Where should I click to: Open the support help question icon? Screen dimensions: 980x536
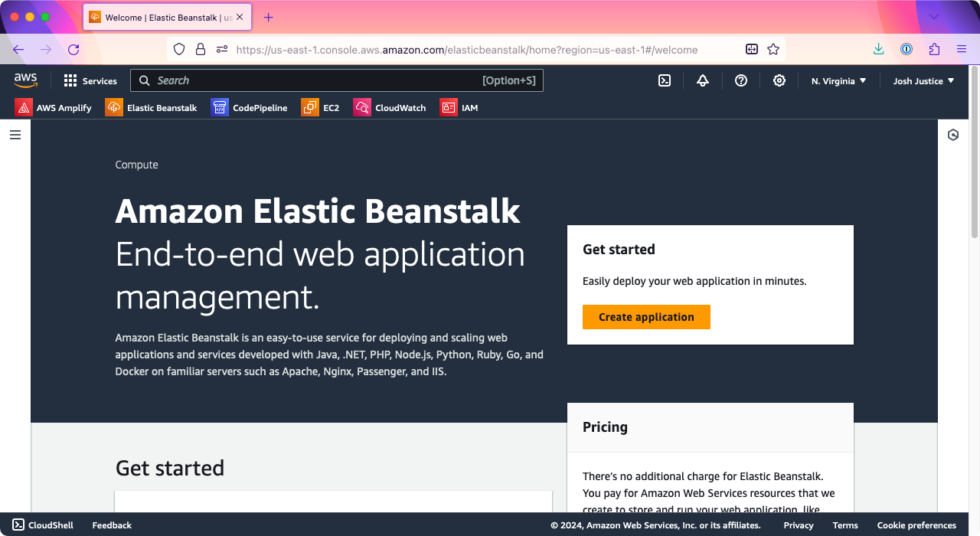tap(741, 80)
